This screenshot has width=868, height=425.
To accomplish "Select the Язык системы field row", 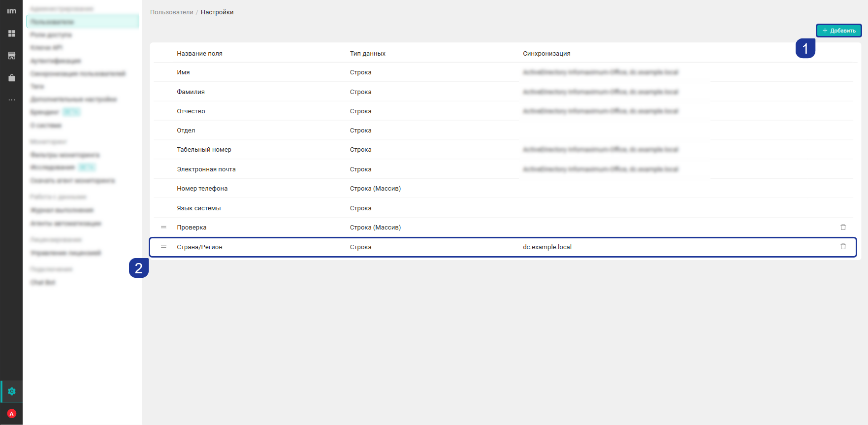I will click(503, 208).
